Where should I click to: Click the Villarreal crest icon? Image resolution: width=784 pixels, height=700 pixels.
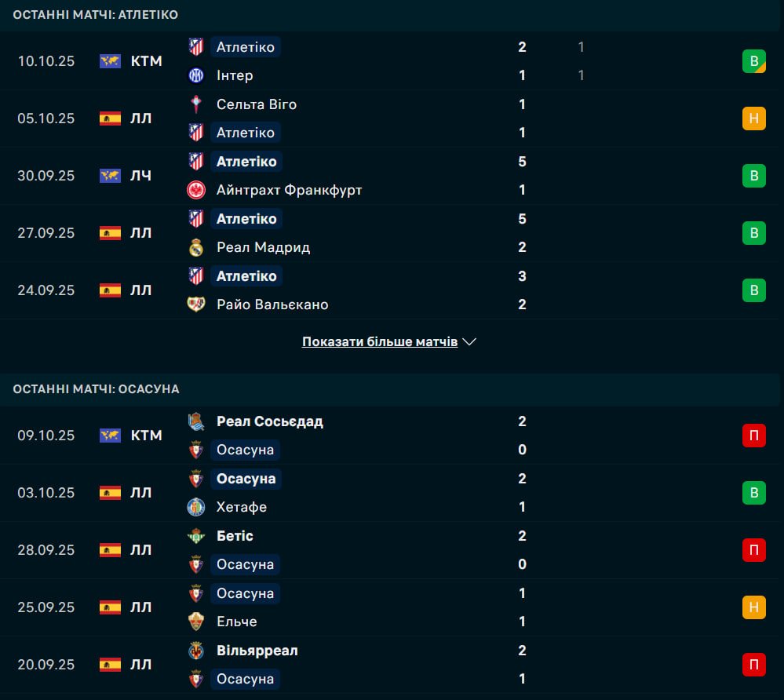(195, 651)
